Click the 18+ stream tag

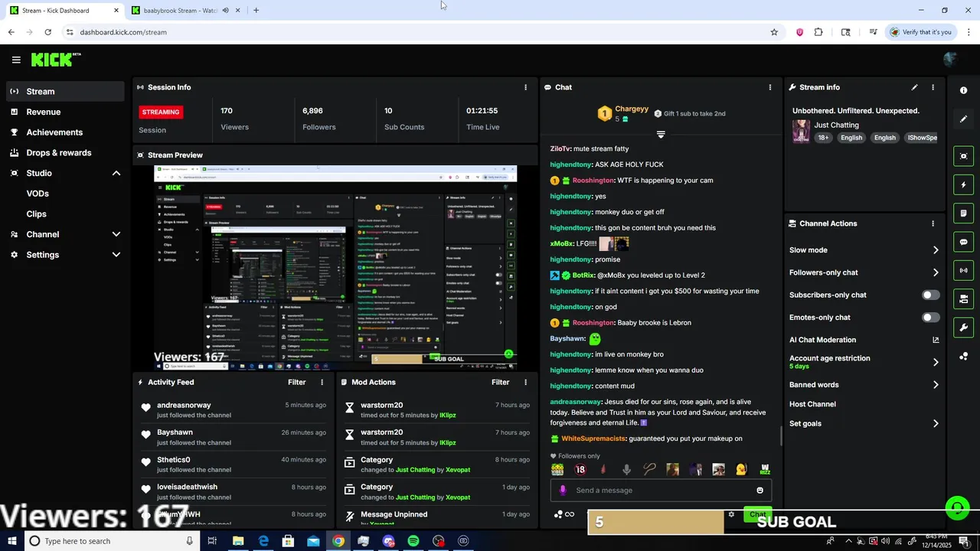(x=823, y=138)
